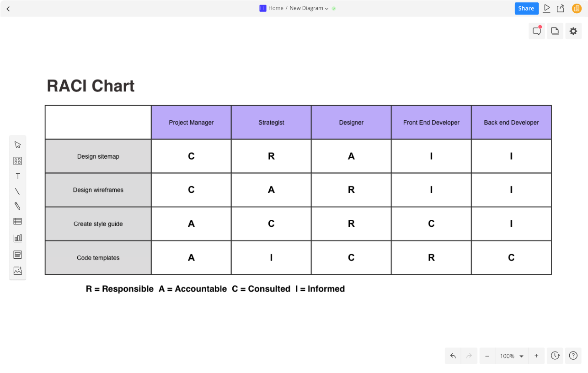Select the Pen drawing tool

click(x=17, y=206)
